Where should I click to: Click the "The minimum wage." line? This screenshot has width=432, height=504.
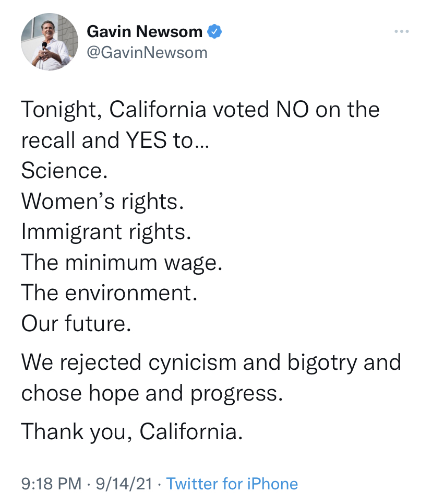pos(122,262)
